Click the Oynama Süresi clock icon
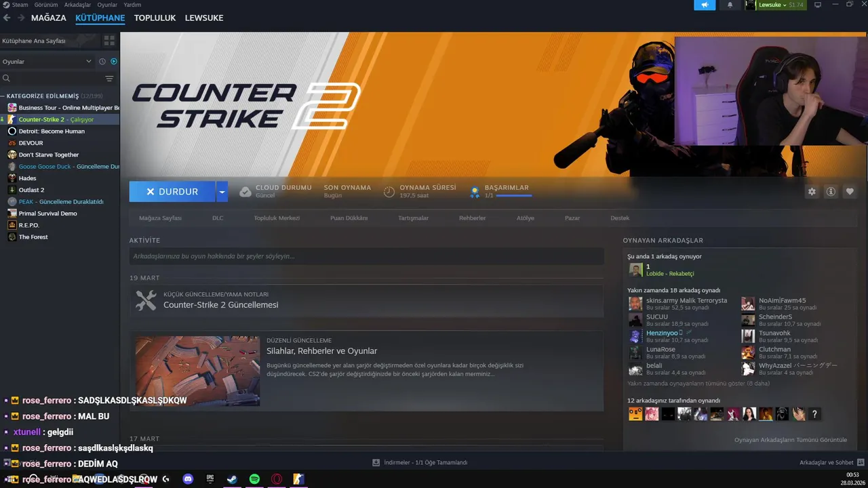Image resolution: width=868 pixels, height=488 pixels. [x=389, y=192]
